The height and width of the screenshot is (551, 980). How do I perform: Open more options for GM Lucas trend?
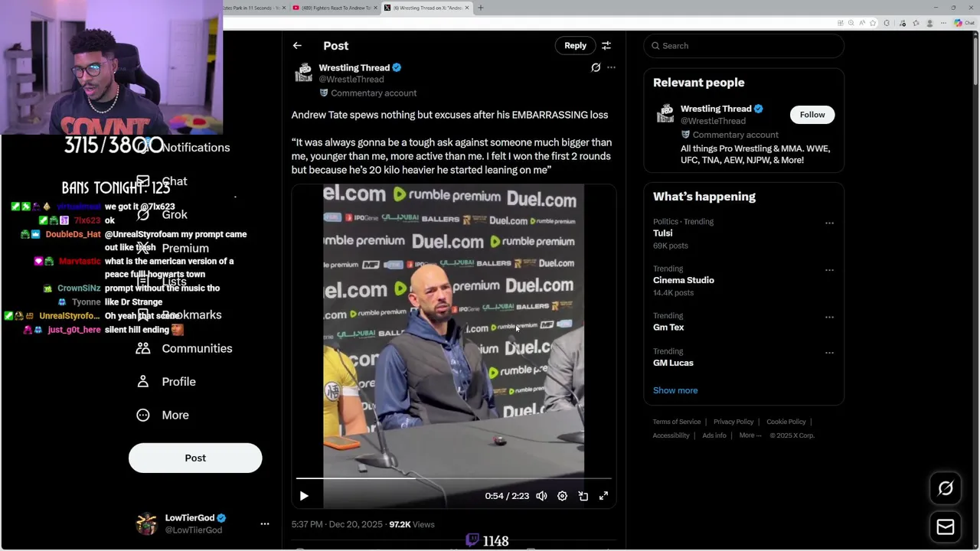click(x=829, y=353)
